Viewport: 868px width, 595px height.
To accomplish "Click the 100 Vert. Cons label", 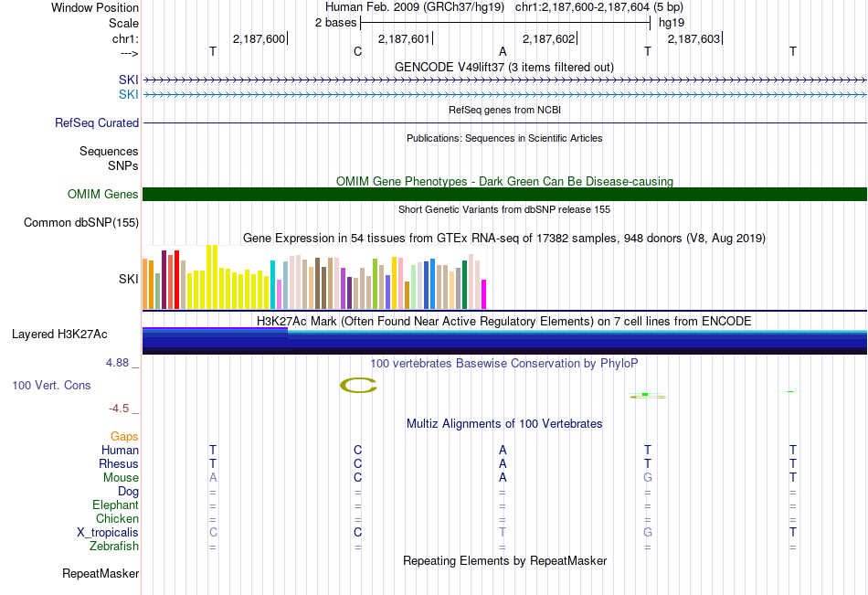I will 51,385.
